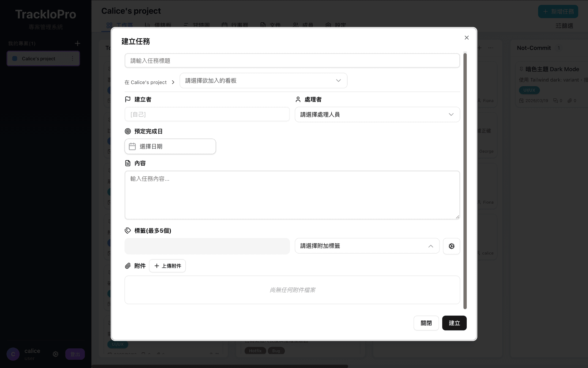
Task: Click the Hotfix tag behind the dialog
Action: pyautogui.click(x=255, y=351)
